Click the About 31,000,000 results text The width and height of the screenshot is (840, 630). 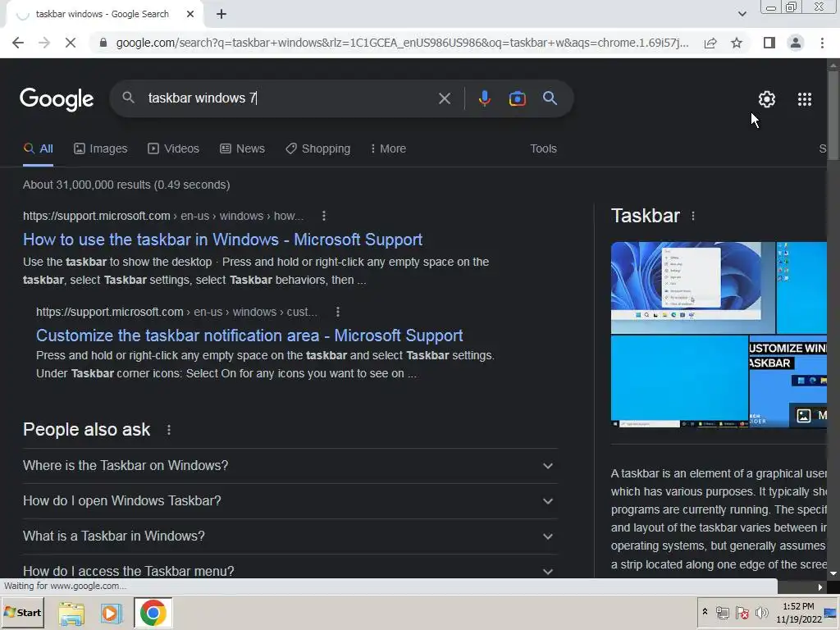126,185
